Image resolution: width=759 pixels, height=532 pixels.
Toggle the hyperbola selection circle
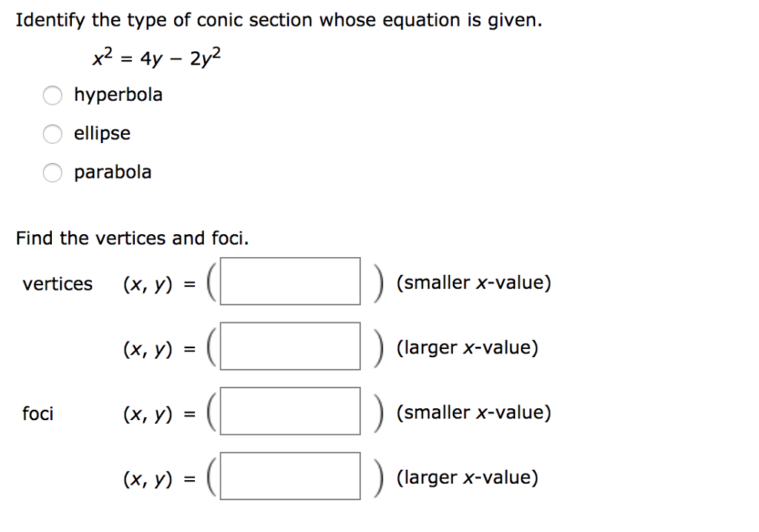[x=52, y=95]
